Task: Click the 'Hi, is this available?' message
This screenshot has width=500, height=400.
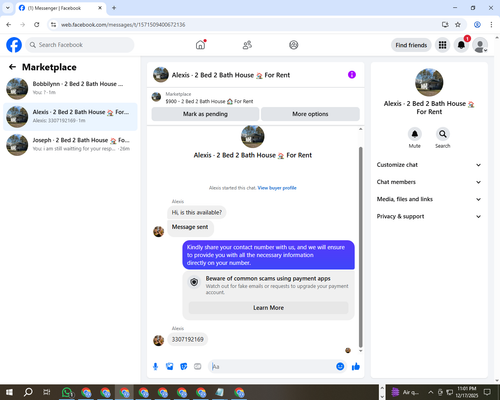Action: point(197,212)
